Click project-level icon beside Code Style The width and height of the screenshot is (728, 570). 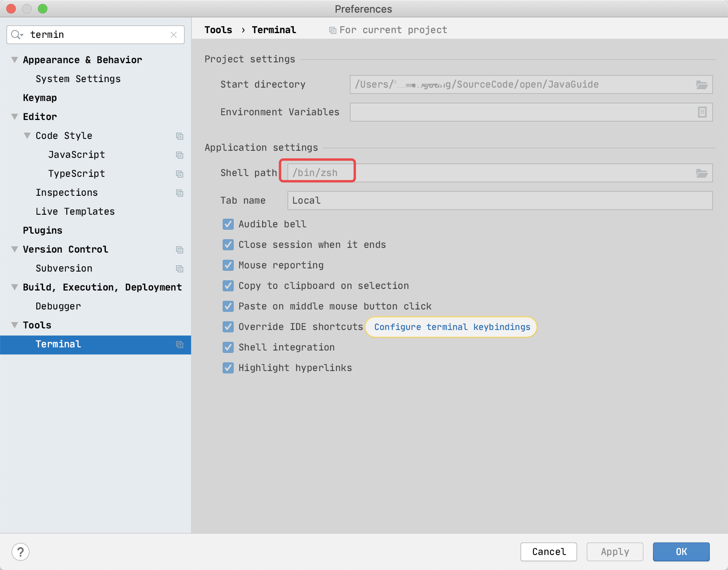click(180, 136)
